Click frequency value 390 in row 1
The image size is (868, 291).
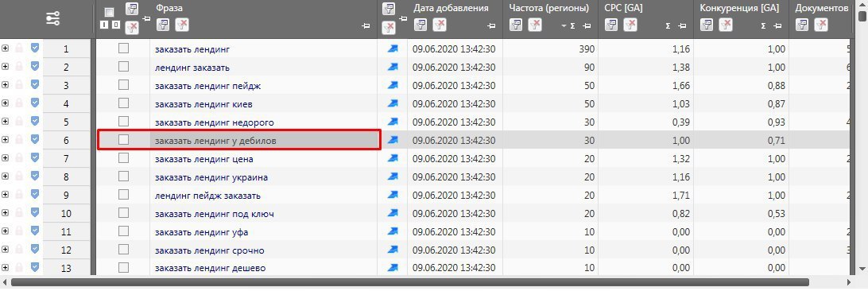point(587,49)
